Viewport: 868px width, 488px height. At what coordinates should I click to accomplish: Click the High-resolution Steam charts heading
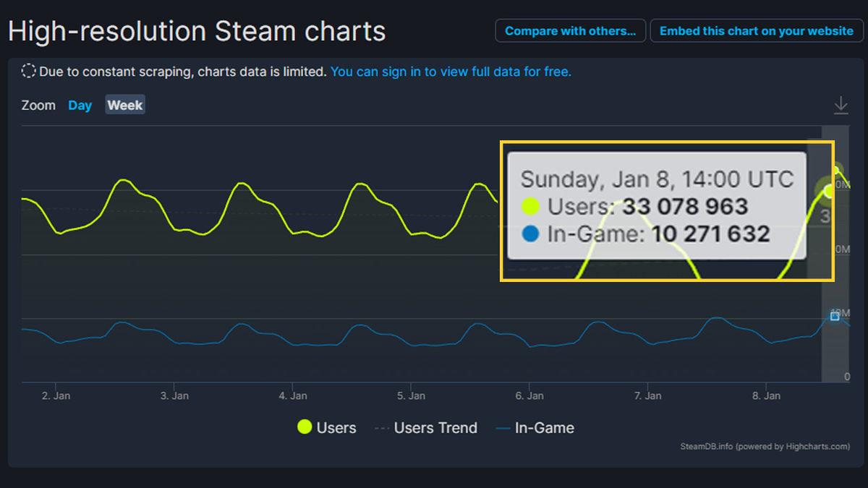(x=197, y=30)
